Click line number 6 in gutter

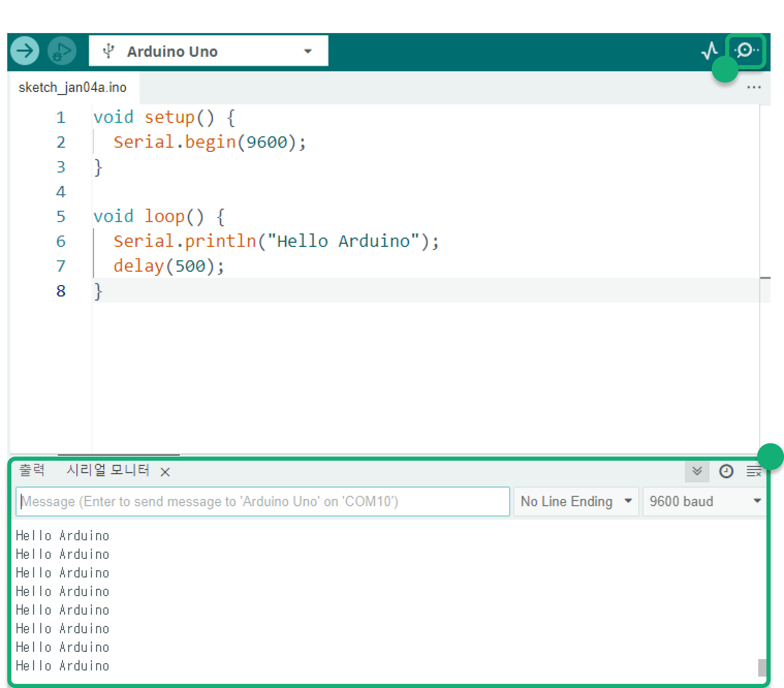tap(61, 241)
